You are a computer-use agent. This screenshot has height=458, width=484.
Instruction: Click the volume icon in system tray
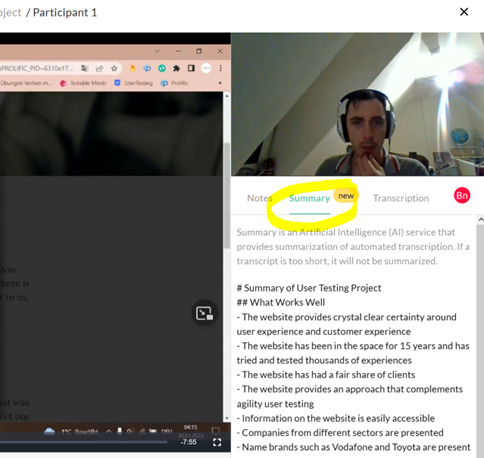130,431
